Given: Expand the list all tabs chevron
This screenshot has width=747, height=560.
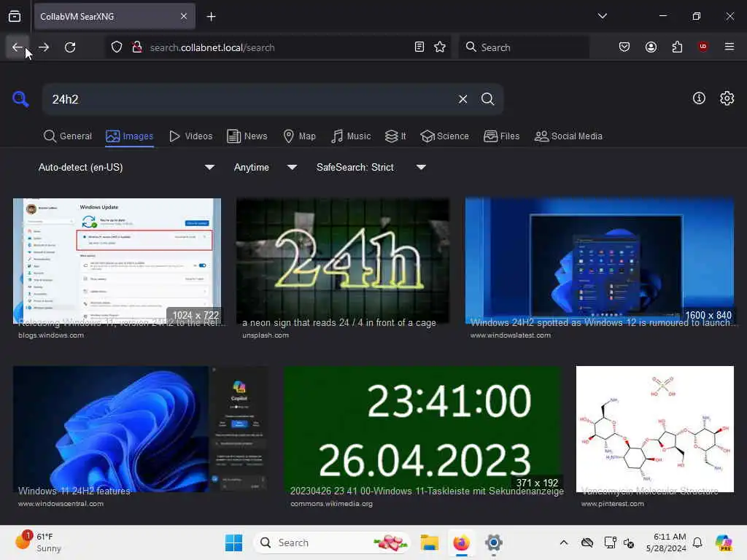Looking at the screenshot, I should (602, 16).
